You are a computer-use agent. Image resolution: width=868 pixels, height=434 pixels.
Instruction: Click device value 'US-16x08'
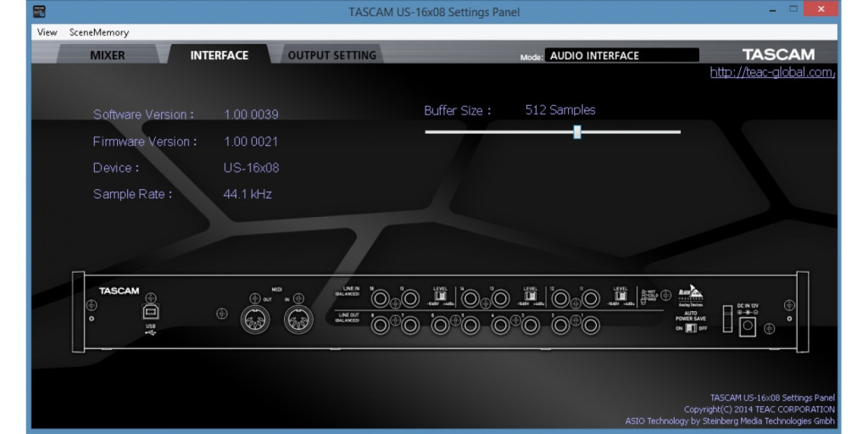coord(251,168)
